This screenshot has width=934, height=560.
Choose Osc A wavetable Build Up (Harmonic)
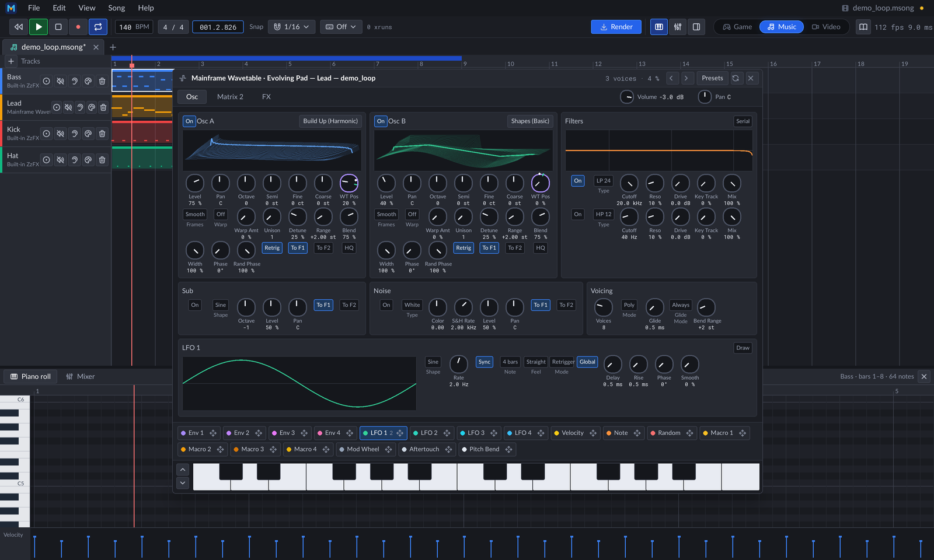coord(330,121)
